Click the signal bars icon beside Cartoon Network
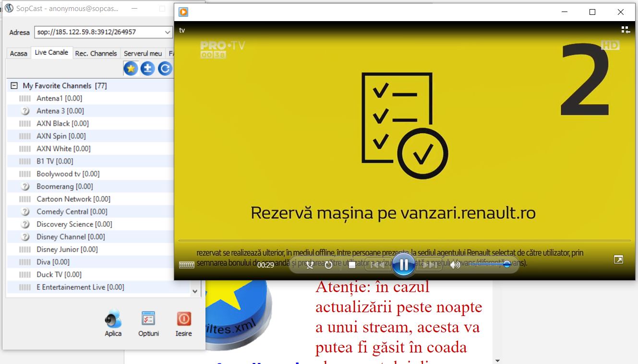The height and width of the screenshot is (364, 638). [25, 199]
